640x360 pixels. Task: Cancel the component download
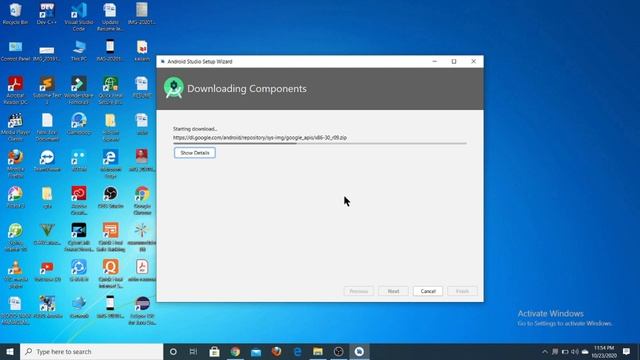pyautogui.click(x=428, y=291)
